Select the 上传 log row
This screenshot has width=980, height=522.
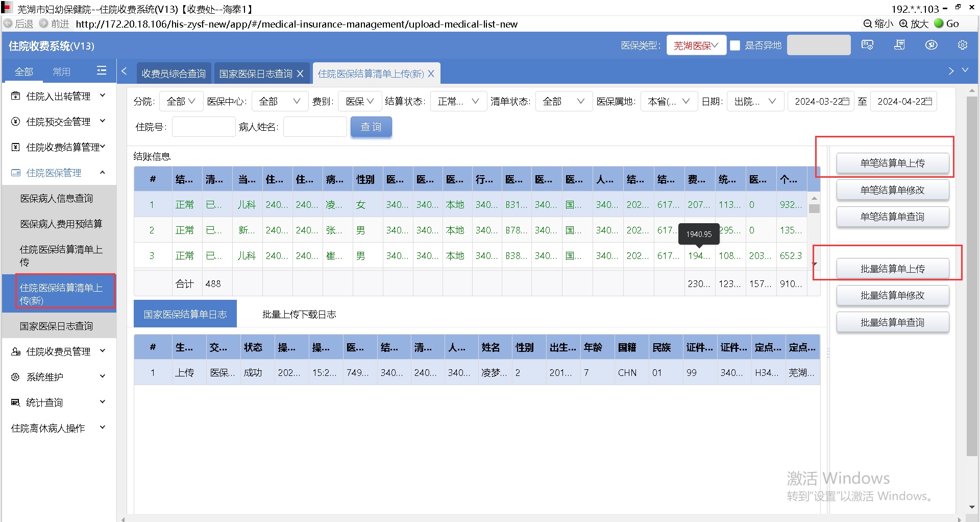[477, 372]
